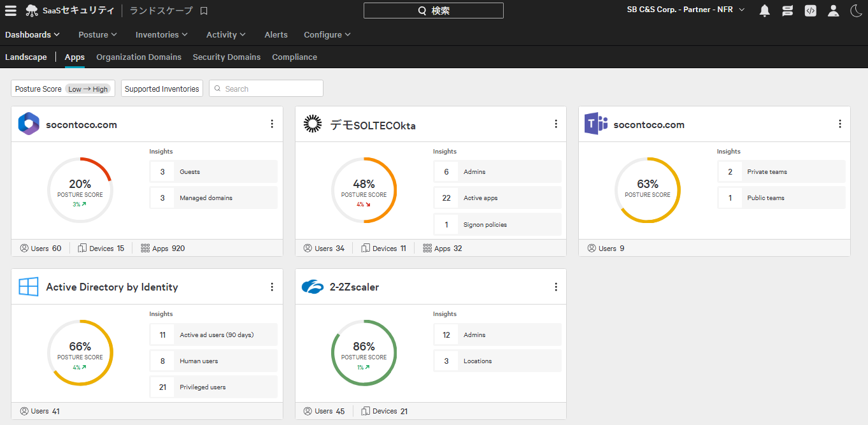Image resolution: width=868 pixels, height=425 pixels.
Task: Open the notifications bell
Action: point(765,10)
